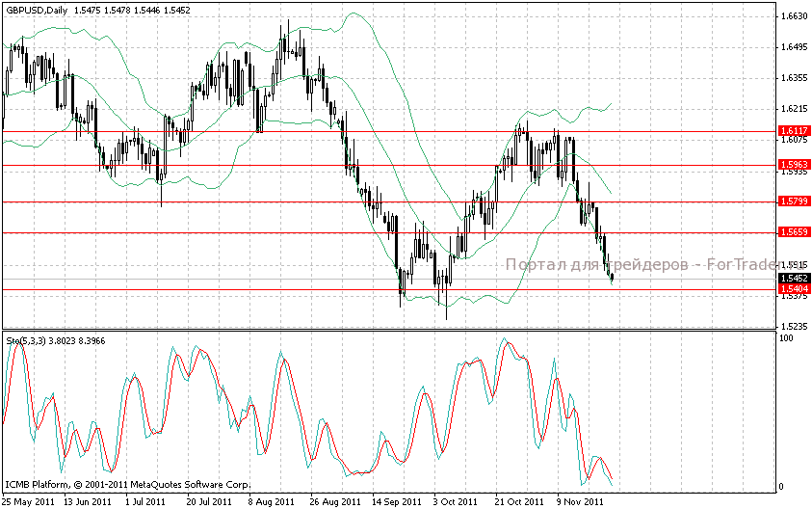Click the 1.5963 price level label
This screenshot has height=509, width=812.
tap(793, 165)
